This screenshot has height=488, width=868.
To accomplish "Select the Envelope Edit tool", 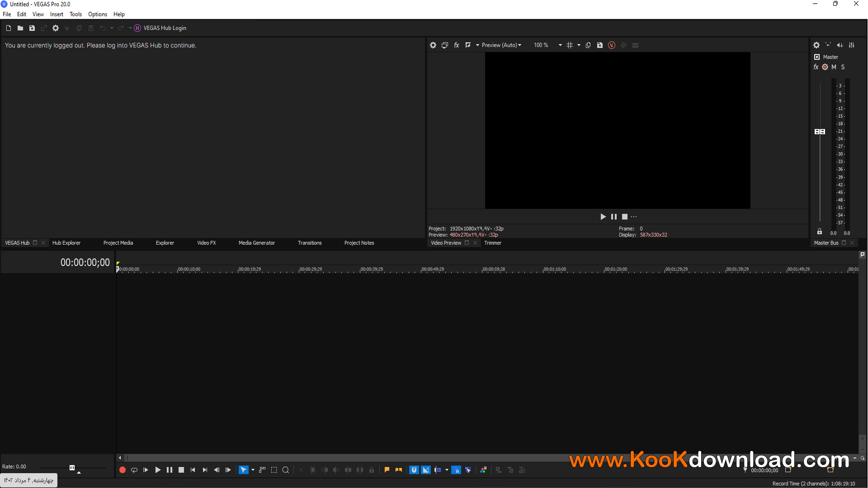I will click(262, 470).
